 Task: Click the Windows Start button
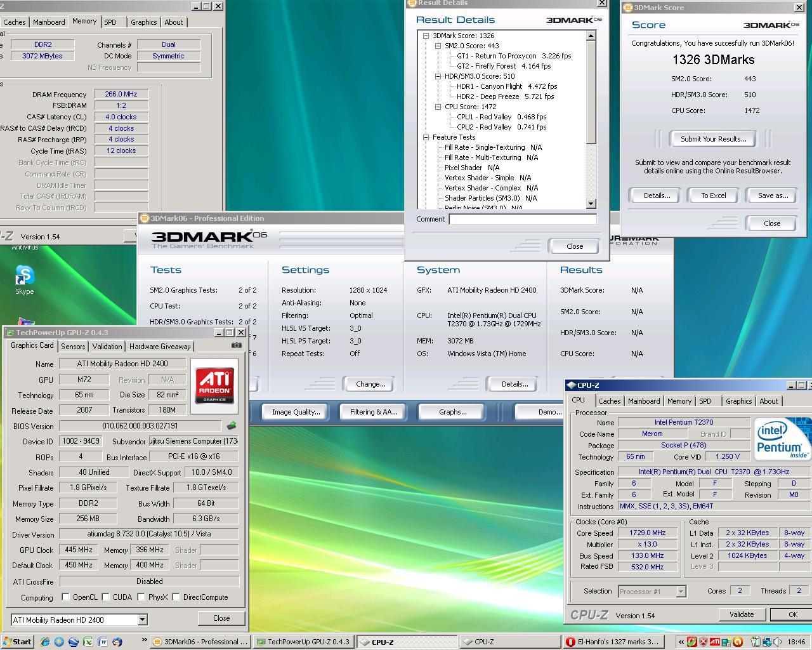point(17,642)
